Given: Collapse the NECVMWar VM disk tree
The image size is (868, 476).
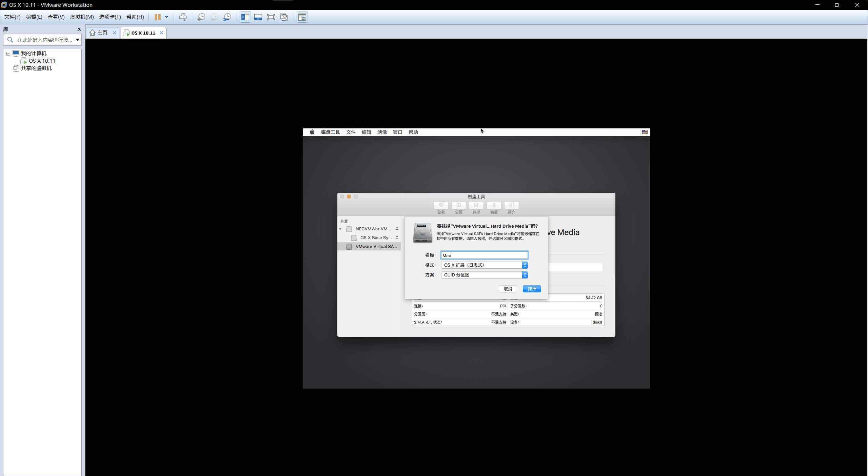Looking at the screenshot, I should pyautogui.click(x=340, y=229).
